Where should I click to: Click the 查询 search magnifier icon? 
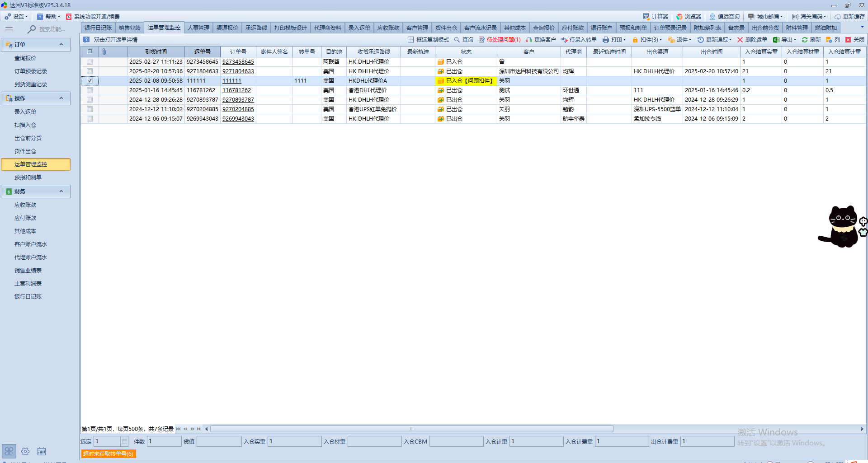click(x=457, y=40)
